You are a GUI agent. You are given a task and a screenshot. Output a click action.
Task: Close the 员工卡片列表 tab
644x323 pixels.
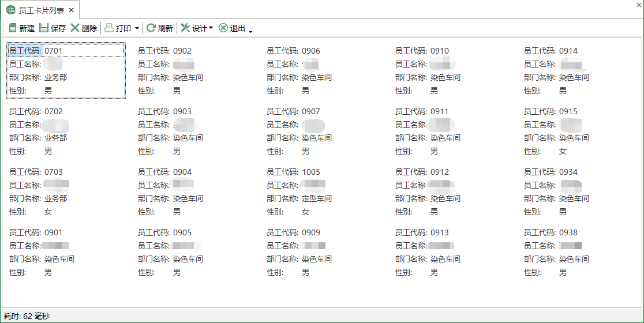tap(71, 10)
